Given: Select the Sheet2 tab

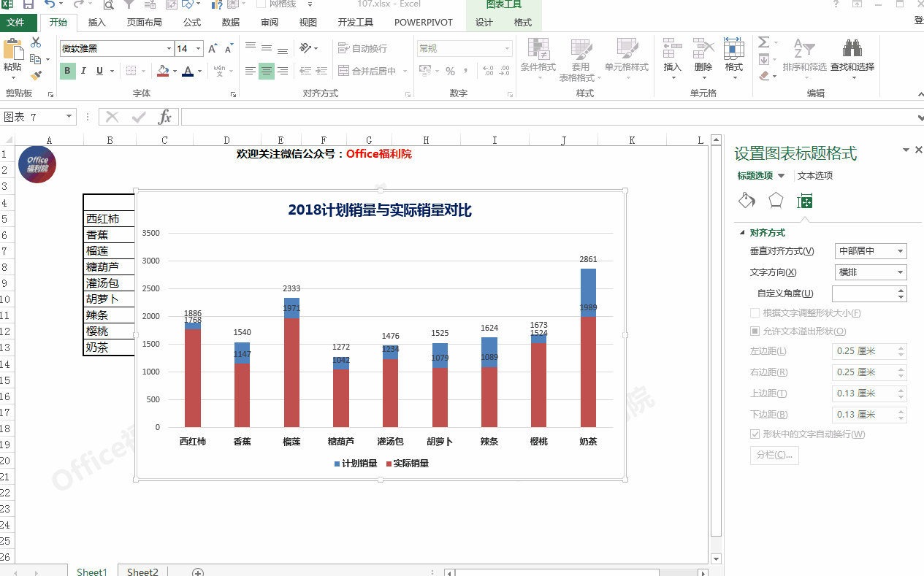Looking at the screenshot, I should (142, 572).
